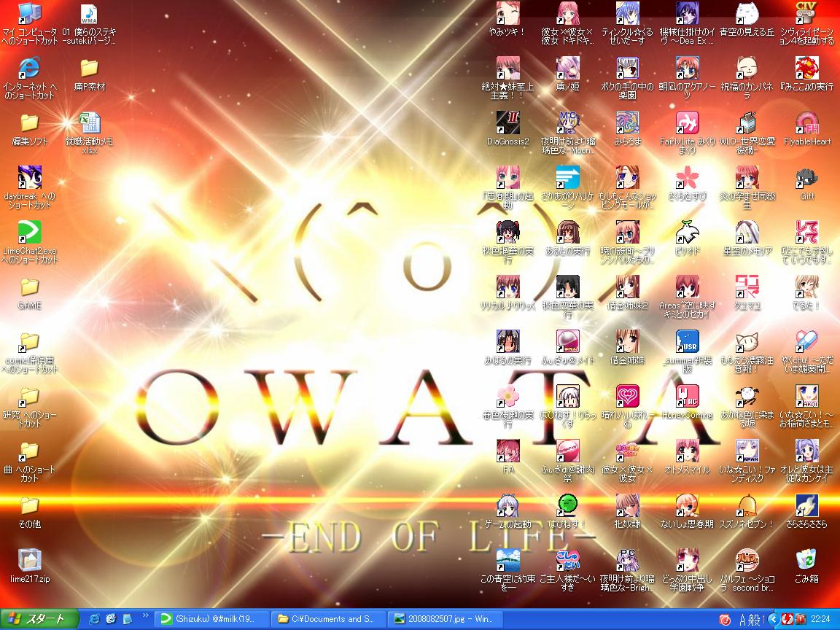Open the マイ コンピュータ shortcut icon
This screenshot has height=630, width=840.
pos(29,14)
